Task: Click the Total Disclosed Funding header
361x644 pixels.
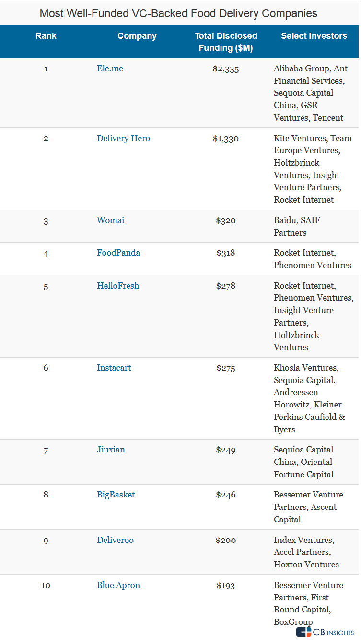Action: pos(226,42)
